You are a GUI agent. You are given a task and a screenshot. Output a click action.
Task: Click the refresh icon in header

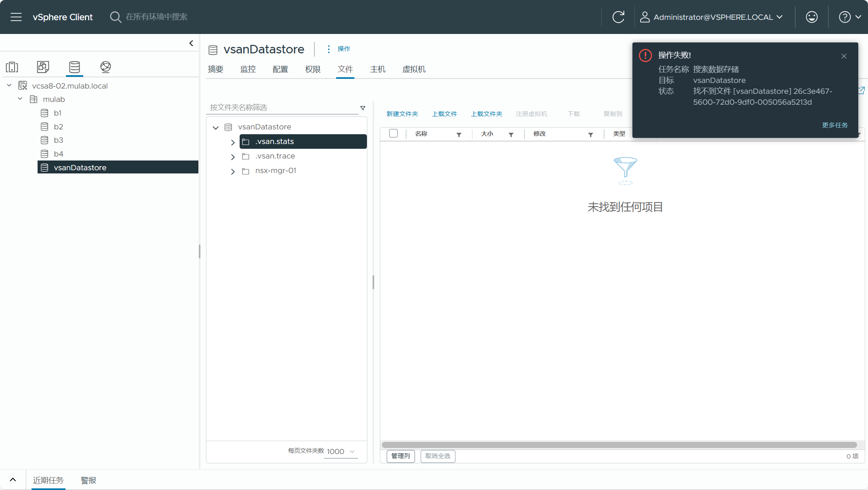click(618, 17)
